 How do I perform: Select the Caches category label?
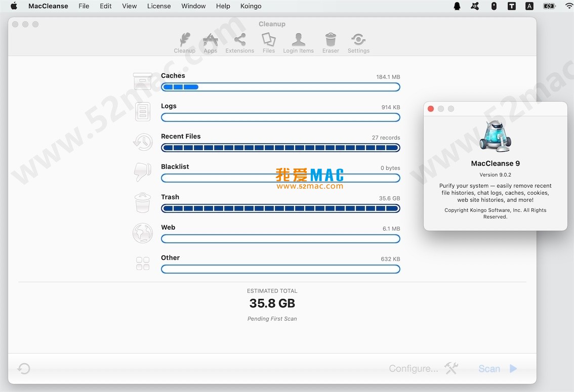point(173,76)
